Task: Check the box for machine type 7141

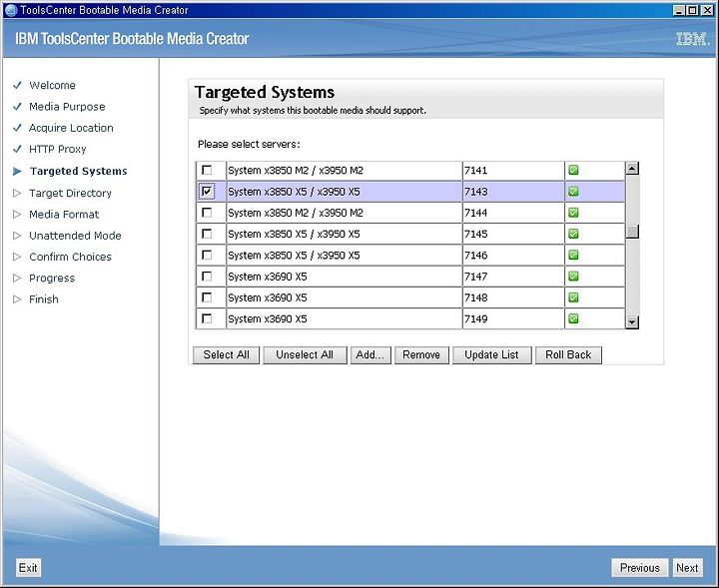Action: [x=207, y=170]
